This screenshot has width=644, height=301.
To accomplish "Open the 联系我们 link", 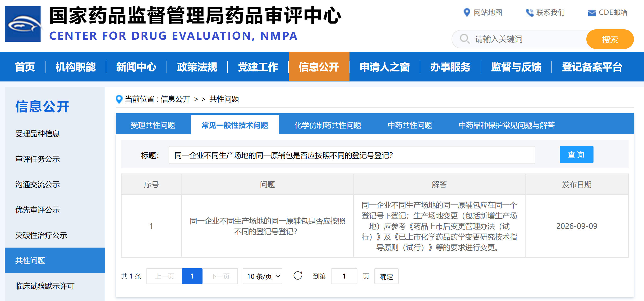I will 550,12.
